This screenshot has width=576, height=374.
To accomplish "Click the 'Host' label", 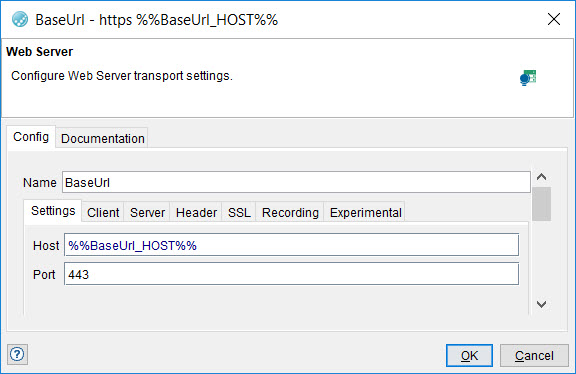I will 46,245.
